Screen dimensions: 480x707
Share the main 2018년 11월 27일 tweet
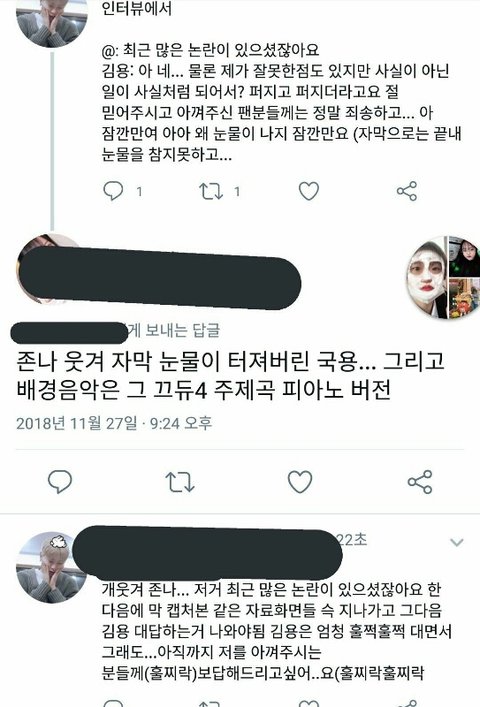420,482
